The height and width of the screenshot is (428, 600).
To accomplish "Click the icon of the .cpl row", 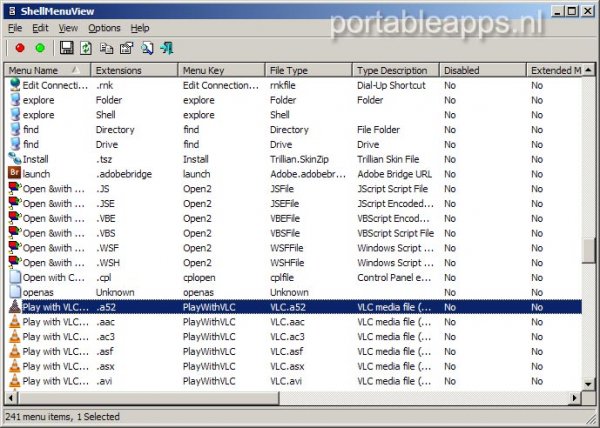I will tap(15, 277).
